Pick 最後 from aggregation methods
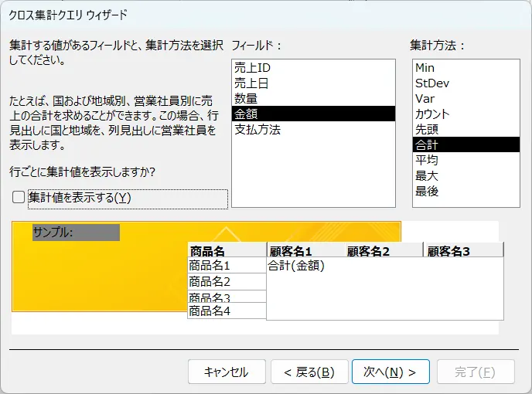Screen dimensions: 532x394 coord(465,191)
